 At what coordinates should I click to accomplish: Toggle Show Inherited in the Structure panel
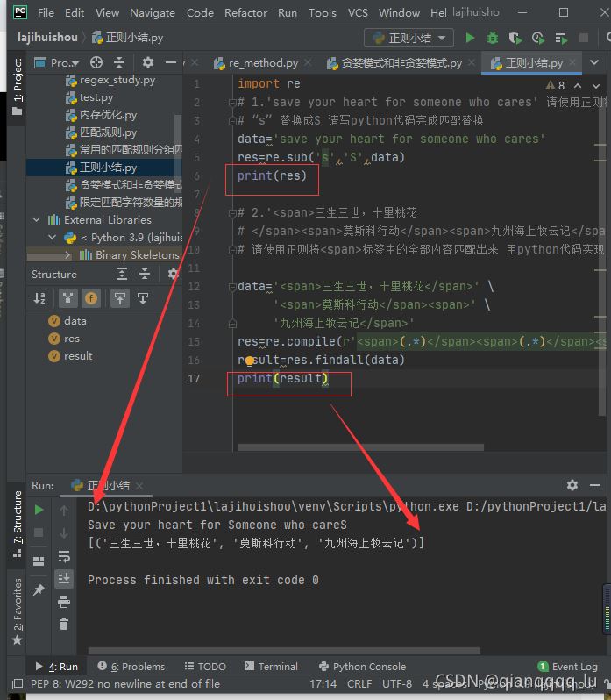click(x=67, y=297)
